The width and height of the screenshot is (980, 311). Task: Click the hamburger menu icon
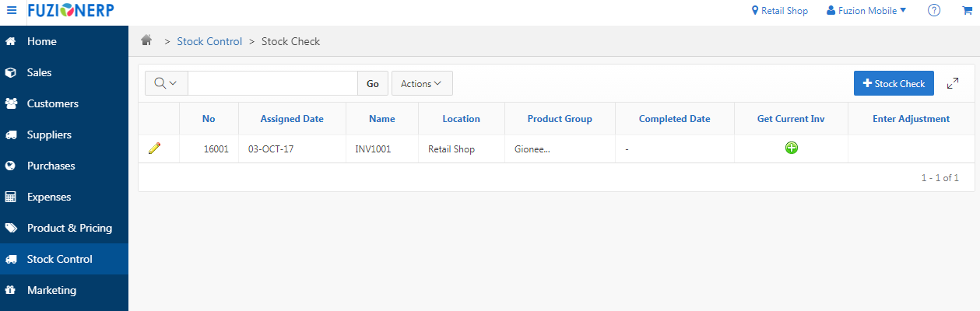[x=11, y=10]
